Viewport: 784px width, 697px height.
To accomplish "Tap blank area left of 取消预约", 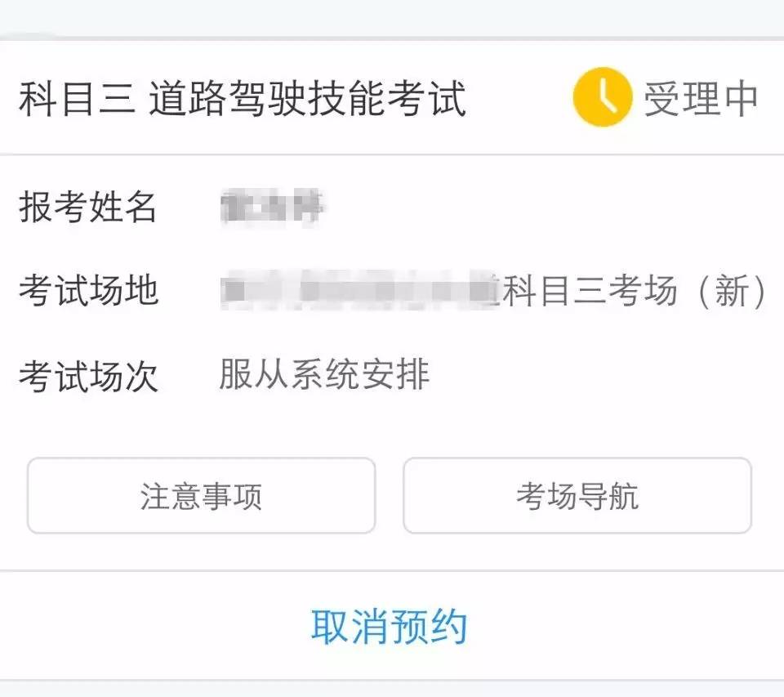I will (x=147, y=627).
